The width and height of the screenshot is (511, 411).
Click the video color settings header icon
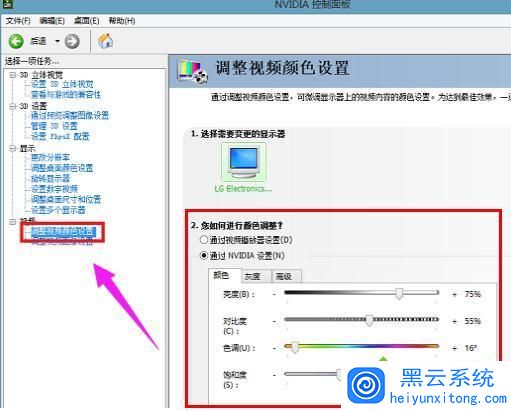(192, 71)
